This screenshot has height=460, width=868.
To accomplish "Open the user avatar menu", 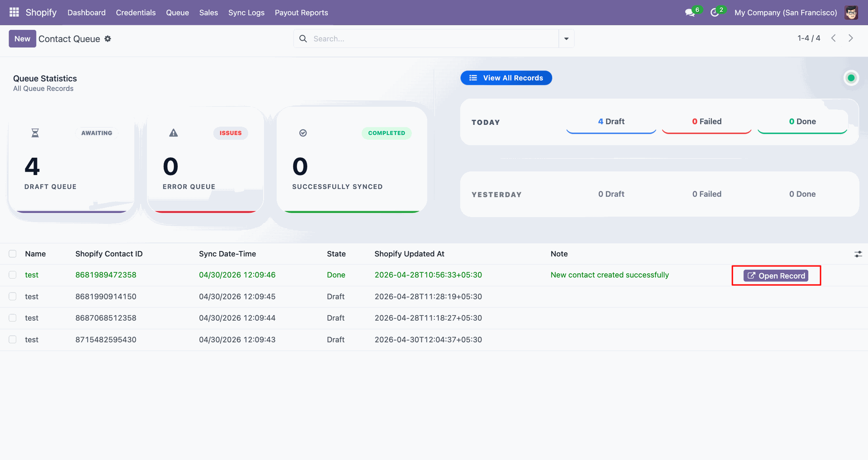I will tap(851, 13).
